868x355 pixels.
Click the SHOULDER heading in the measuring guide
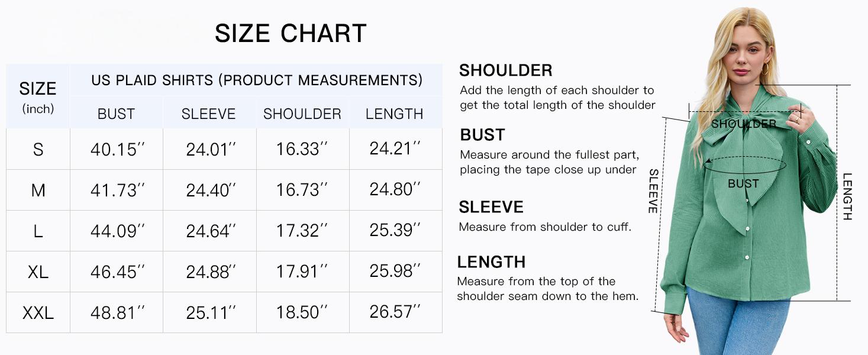click(x=506, y=70)
